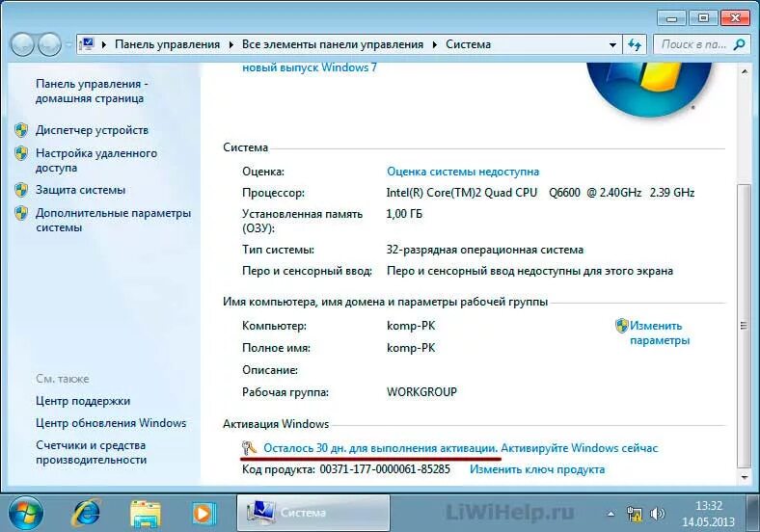Click shield icon next to Изменить параметры

621,326
